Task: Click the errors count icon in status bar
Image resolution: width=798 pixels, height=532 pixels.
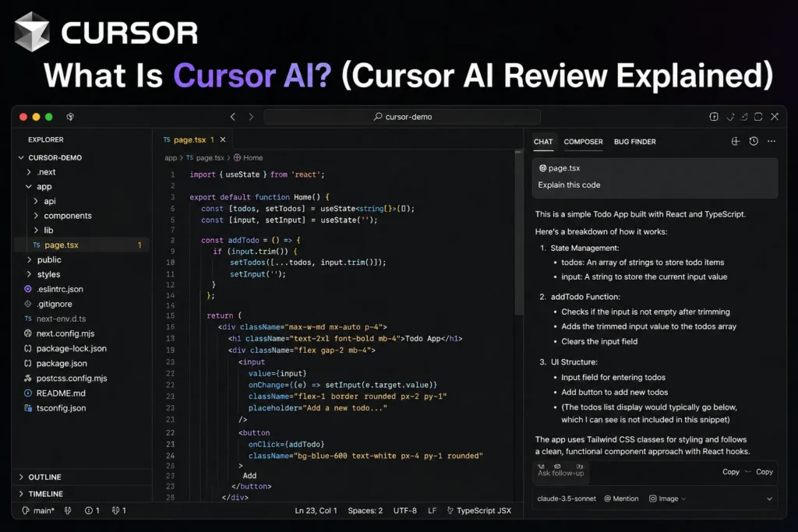Action: (x=89, y=510)
